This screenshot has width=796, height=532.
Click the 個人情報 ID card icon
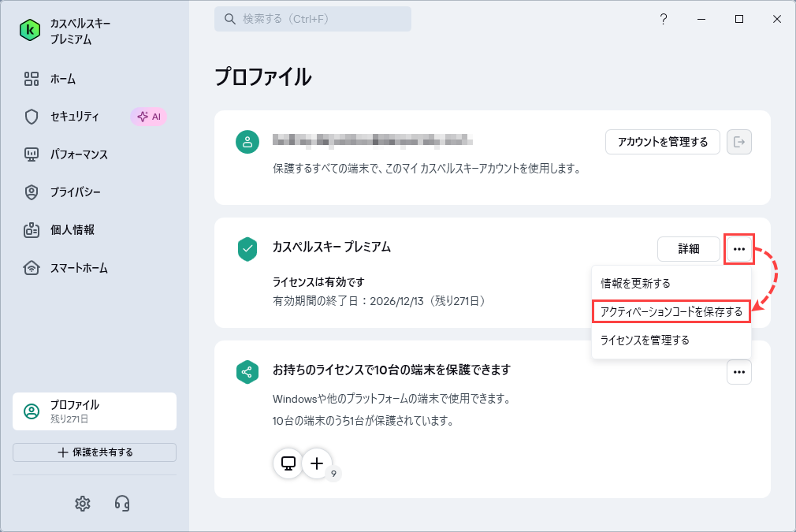point(32,230)
